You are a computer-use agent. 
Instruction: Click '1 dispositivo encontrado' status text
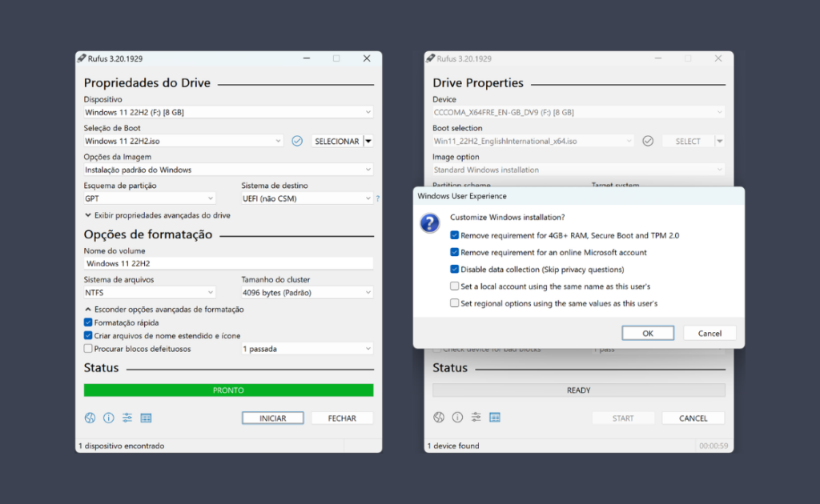pyautogui.click(x=122, y=446)
